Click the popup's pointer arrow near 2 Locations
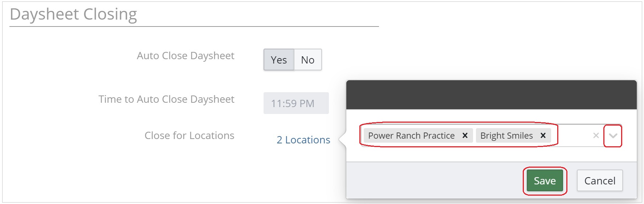644x204 pixels. pyautogui.click(x=342, y=139)
